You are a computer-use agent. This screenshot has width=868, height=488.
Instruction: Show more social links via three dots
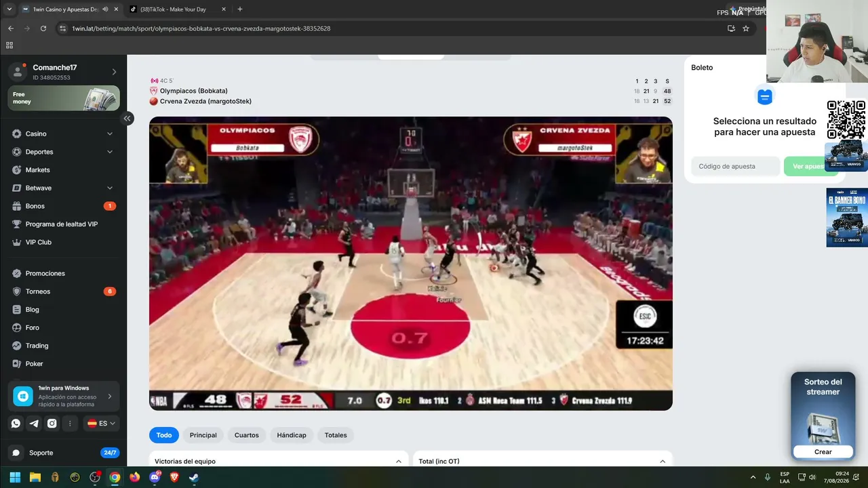(x=70, y=424)
